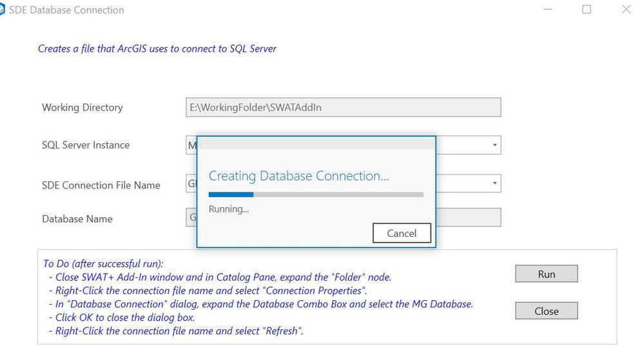
Task: Click the SQL Server Instance label
Action: tap(86, 145)
